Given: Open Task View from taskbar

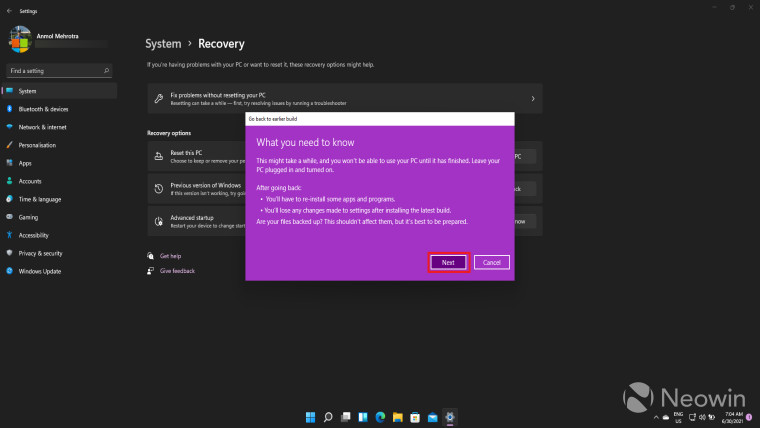Looking at the screenshot, I should (346, 417).
